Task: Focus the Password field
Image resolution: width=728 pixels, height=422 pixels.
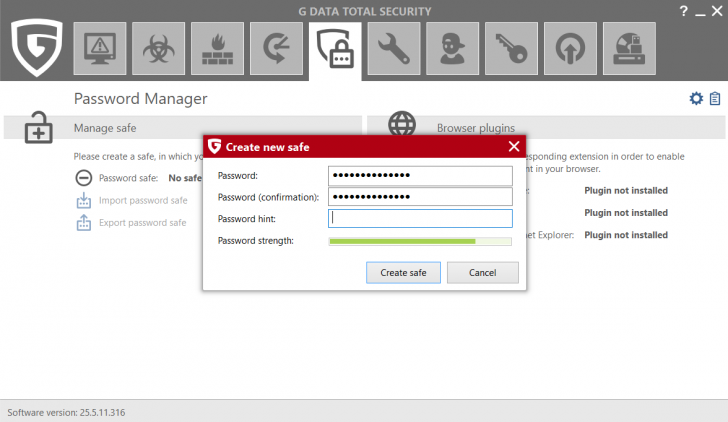Action: 420,175
